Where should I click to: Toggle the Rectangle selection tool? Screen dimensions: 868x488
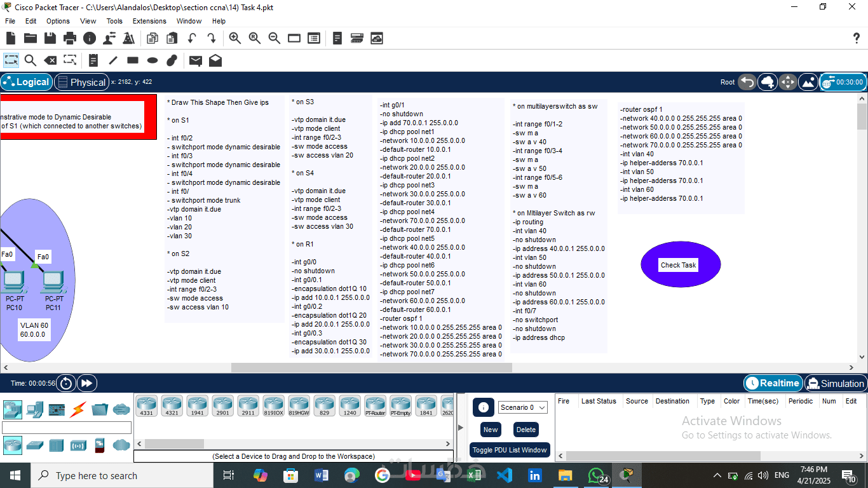pos(11,60)
